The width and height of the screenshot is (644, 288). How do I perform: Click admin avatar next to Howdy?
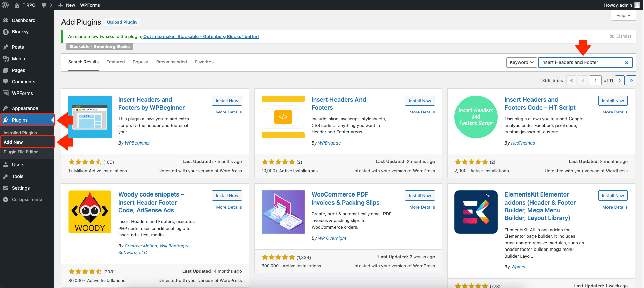coord(637,5)
